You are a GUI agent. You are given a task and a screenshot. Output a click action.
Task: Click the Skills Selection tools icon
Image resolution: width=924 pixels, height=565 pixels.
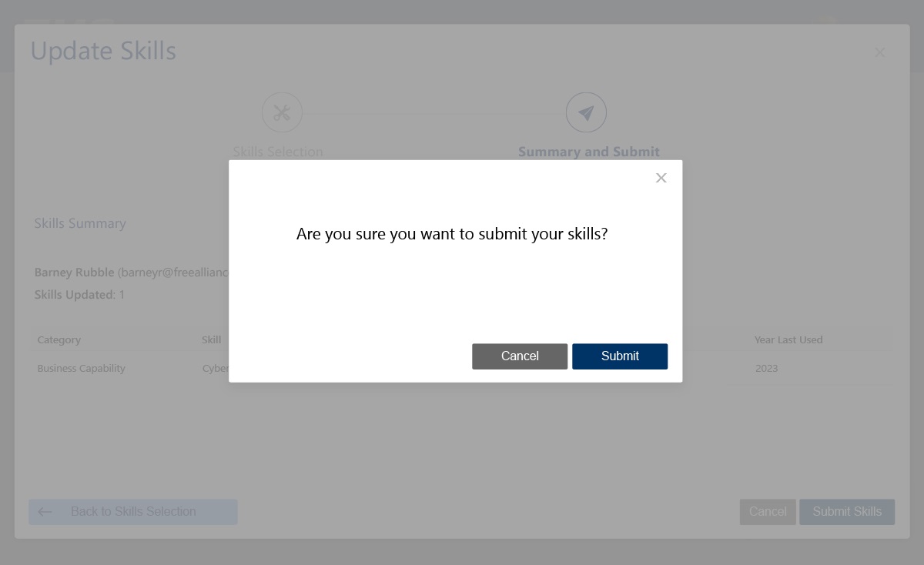coord(282,113)
